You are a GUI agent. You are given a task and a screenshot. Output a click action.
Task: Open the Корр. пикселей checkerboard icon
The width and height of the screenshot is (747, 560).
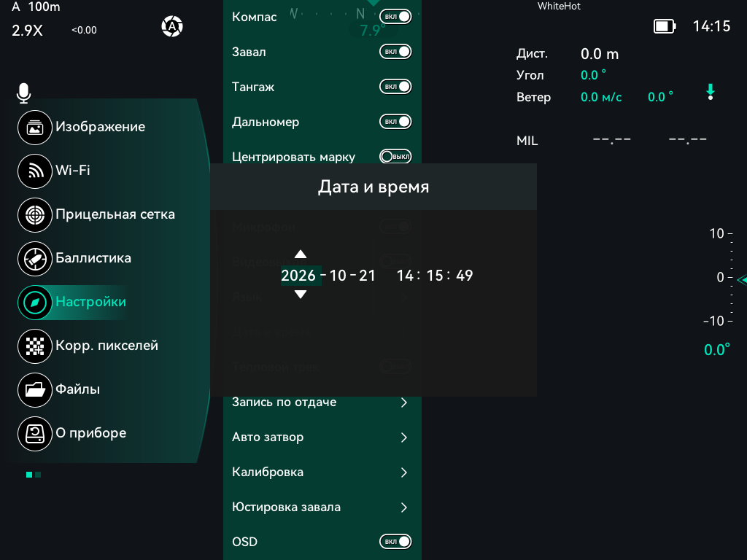coord(35,346)
